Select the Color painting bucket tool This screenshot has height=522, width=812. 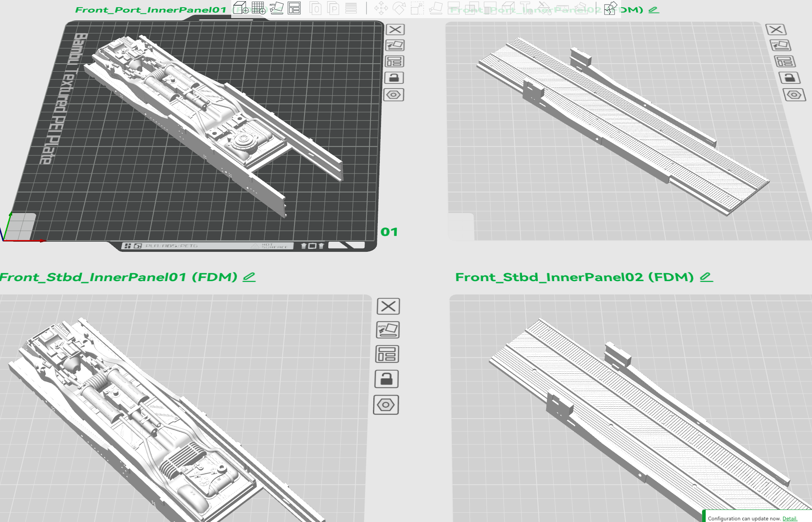point(544,8)
